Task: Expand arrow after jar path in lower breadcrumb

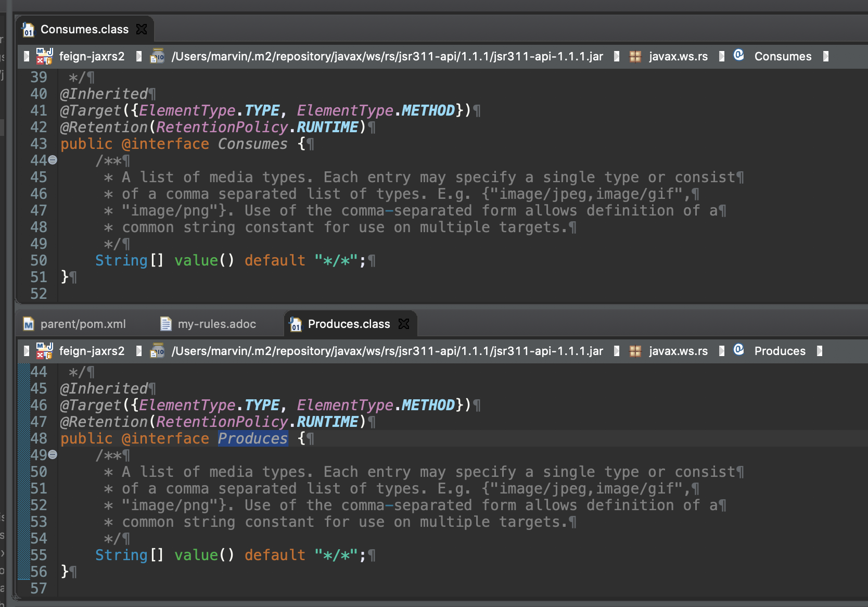Action: (617, 351)
